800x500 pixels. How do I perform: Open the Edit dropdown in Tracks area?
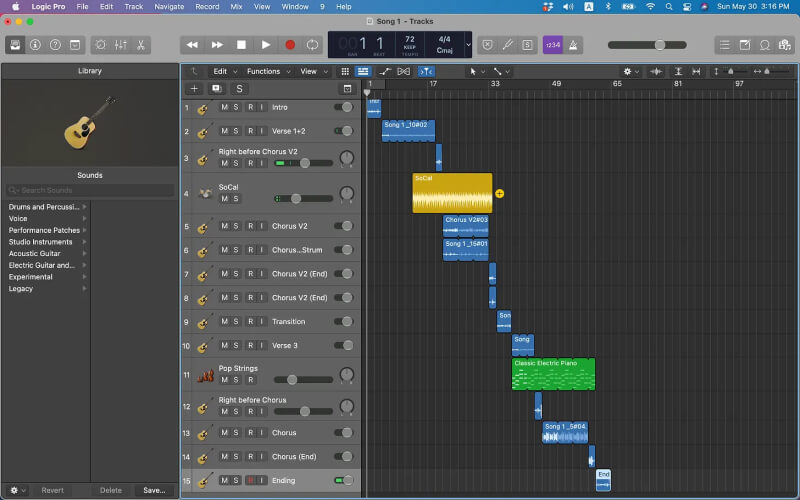(225, 71)
